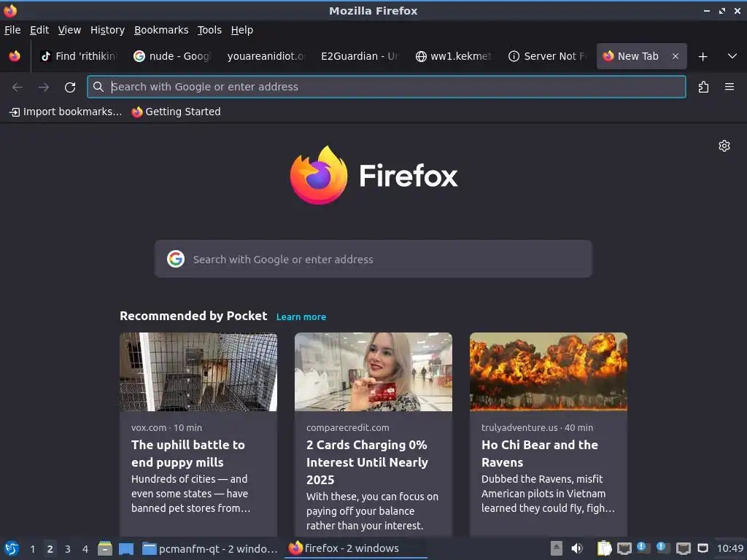Switch to desktop 3

click(x=68, y=549)
